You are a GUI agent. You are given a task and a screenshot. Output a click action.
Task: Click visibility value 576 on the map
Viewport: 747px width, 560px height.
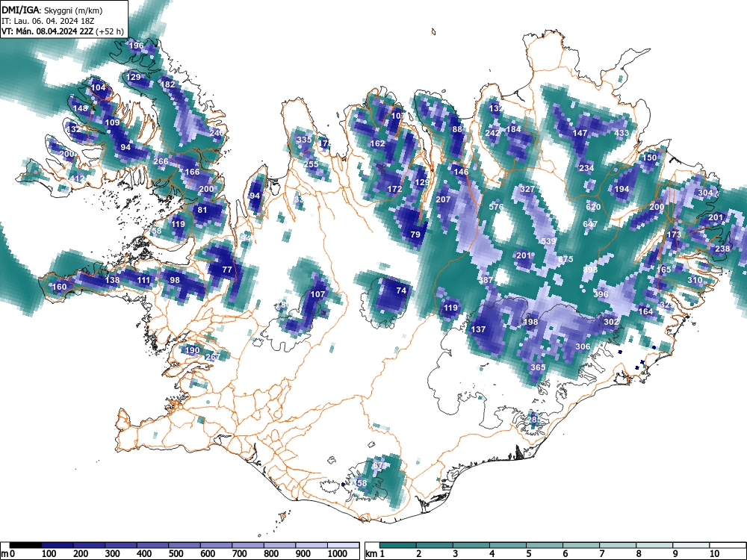[495, 207]
